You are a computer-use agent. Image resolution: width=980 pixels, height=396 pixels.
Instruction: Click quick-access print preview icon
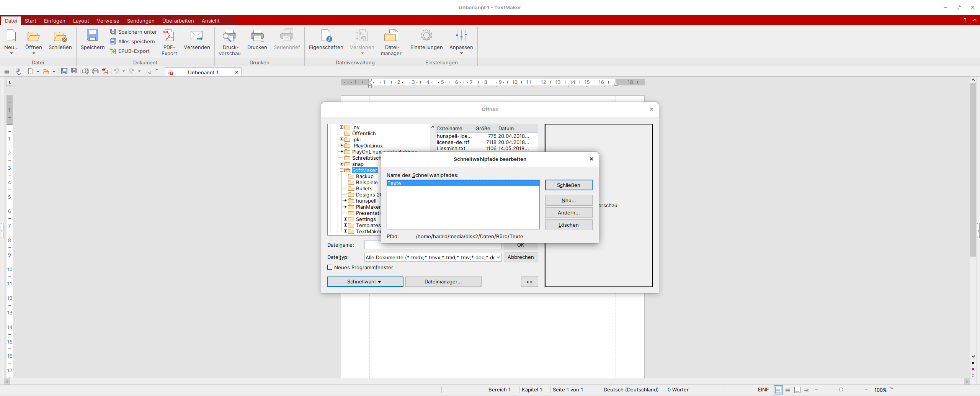coord(85,72)
